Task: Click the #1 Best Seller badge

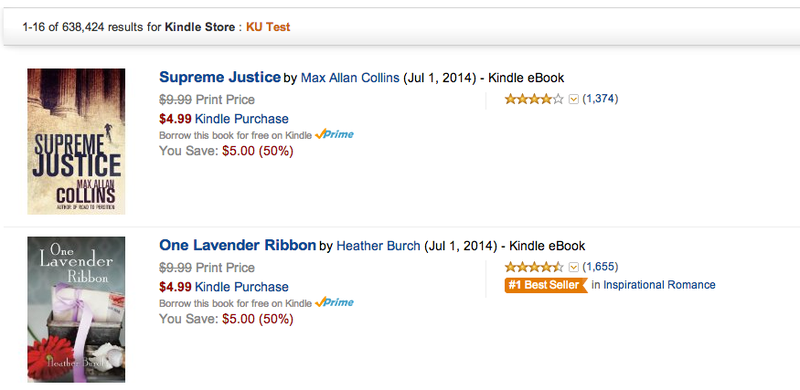Action: pos(546,285)
